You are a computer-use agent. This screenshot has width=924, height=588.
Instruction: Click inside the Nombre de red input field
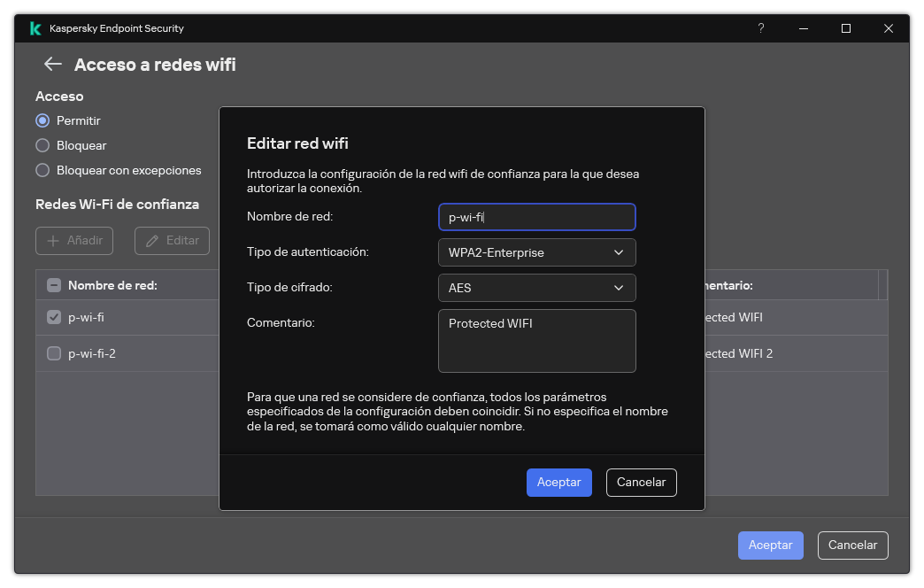[x=536, y=217]
